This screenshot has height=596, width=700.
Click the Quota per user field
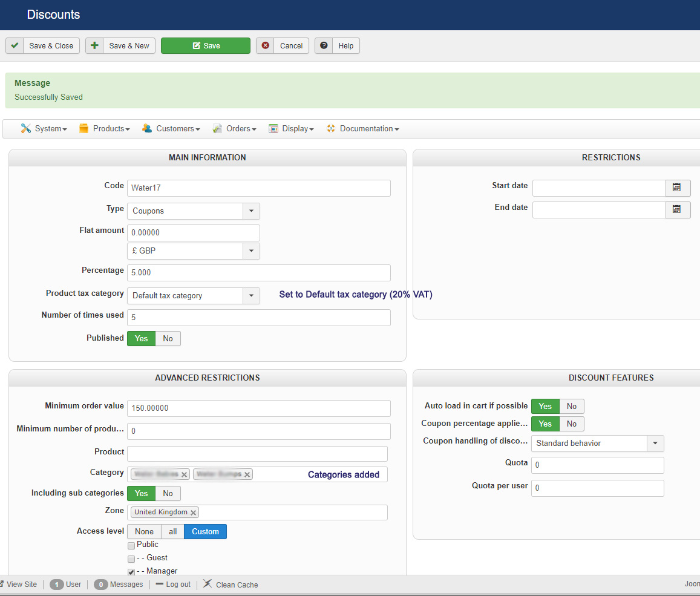coord(597,488)
